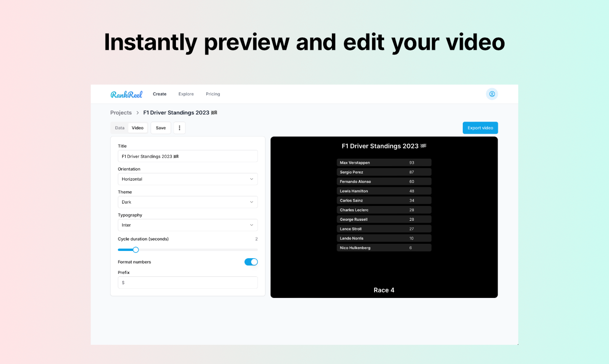Click the Save button
Viewport: 609px width, 364px height.
pos(161,128)
